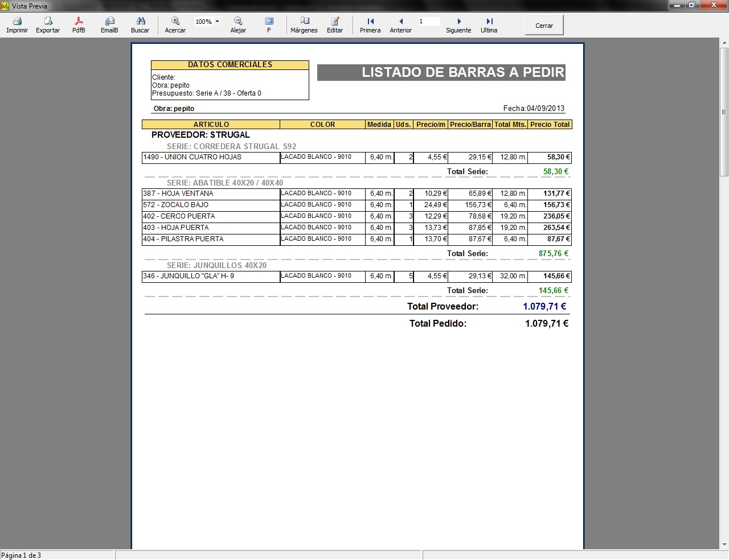Click the Total Proveedor value 1.079,71 €

(x=544, y=306)
